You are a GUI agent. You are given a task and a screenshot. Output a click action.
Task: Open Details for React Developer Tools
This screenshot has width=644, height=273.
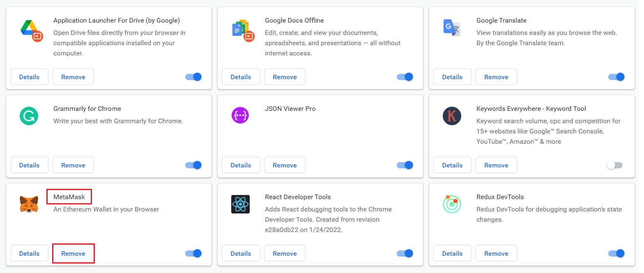[x=241, y=253]
